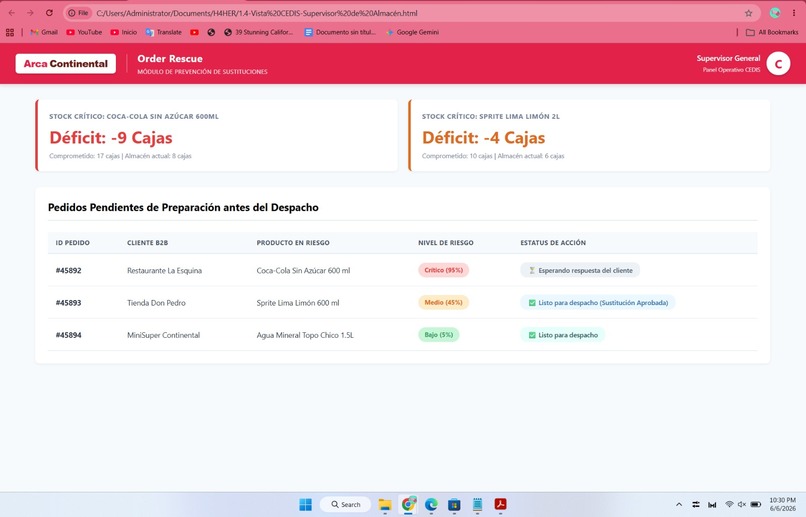Image resolution: width=806 pixels, height=517 pixels.
Task: Click the CLIENTE B2B column header
Action: 148,243
